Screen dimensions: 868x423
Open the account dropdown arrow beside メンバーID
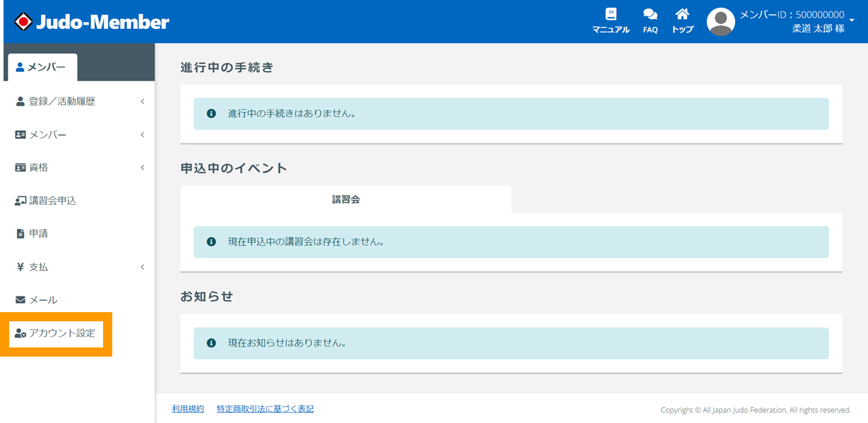click(851, 20)
